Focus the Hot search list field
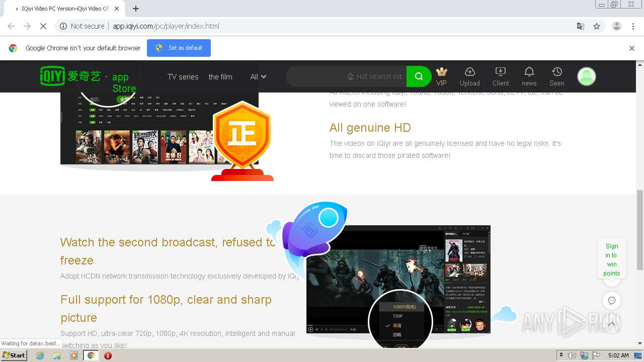 [x=346, y=76]
